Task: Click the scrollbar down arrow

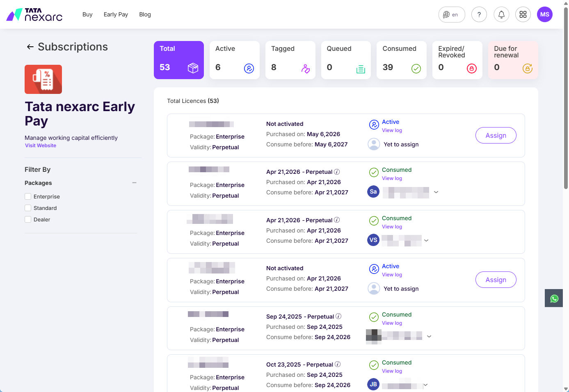Action: pyautogui.click(x=566, y=389)
